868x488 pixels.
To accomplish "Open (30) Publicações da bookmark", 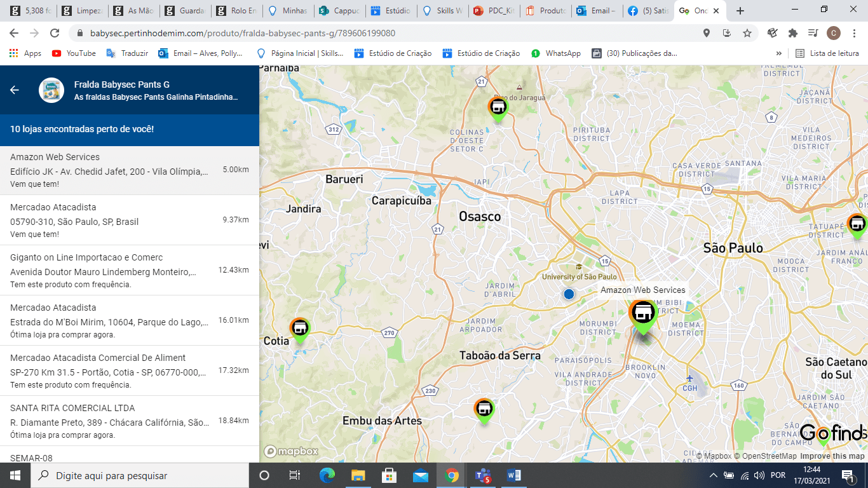I will [635, 53].
